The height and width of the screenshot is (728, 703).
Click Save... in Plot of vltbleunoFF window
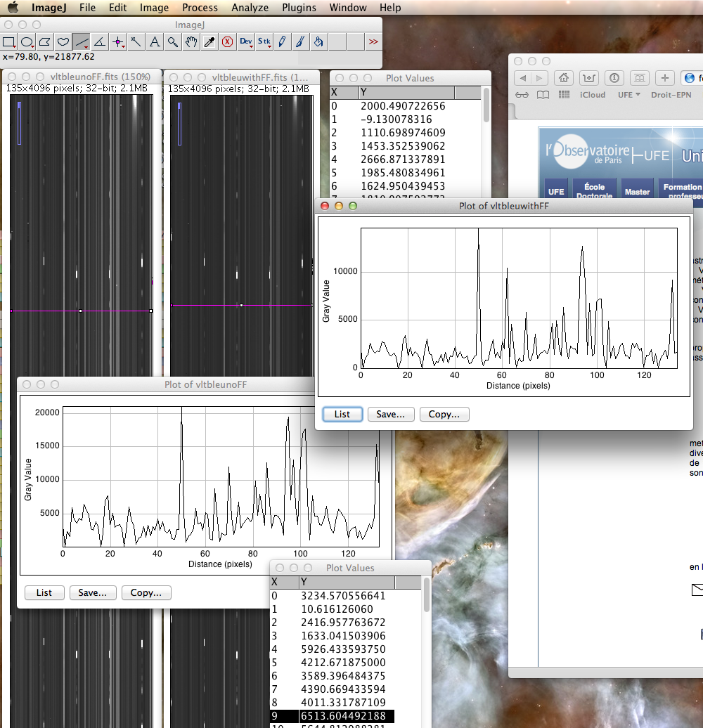(x=92, y=592)
